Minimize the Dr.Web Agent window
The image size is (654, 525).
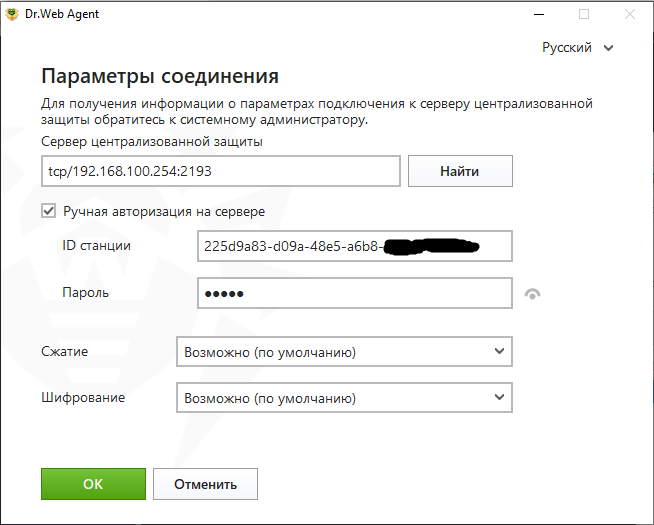(x=539, y=14)
